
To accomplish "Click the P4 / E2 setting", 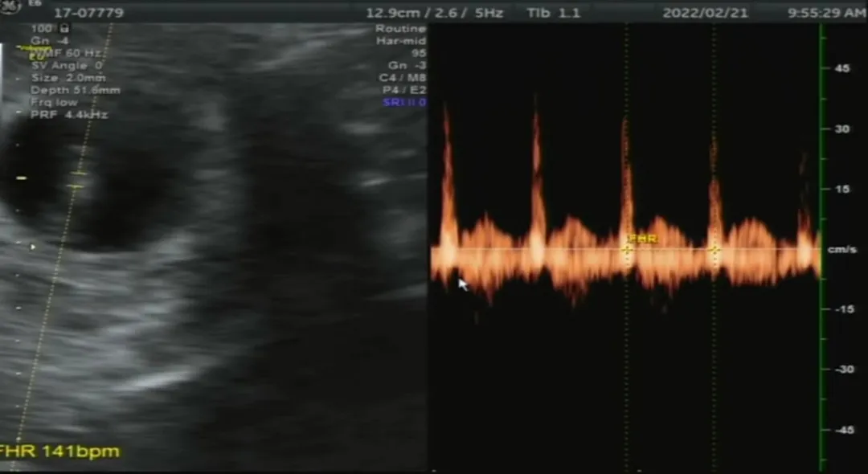I will [404, 90].
